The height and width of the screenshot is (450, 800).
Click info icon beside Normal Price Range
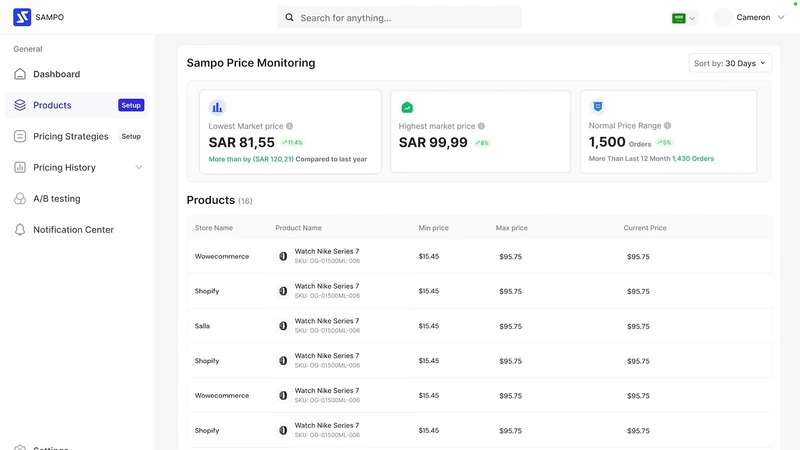(x=667, y=126)
